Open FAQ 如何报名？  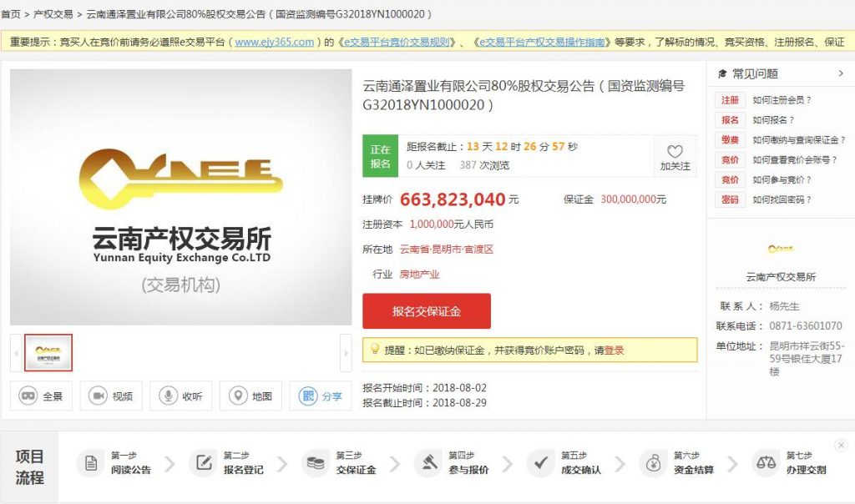773,120
